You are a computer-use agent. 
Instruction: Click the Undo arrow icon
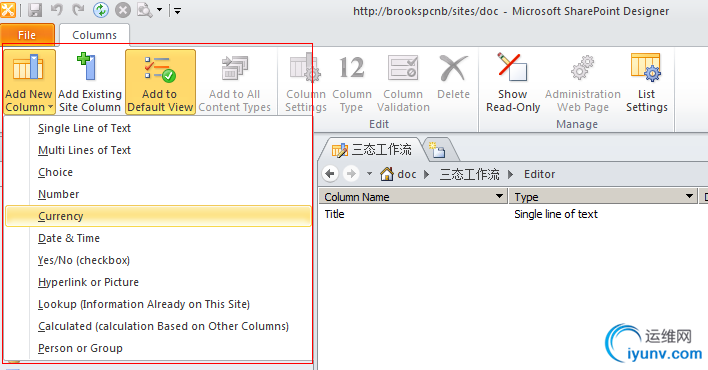point(57,10)
